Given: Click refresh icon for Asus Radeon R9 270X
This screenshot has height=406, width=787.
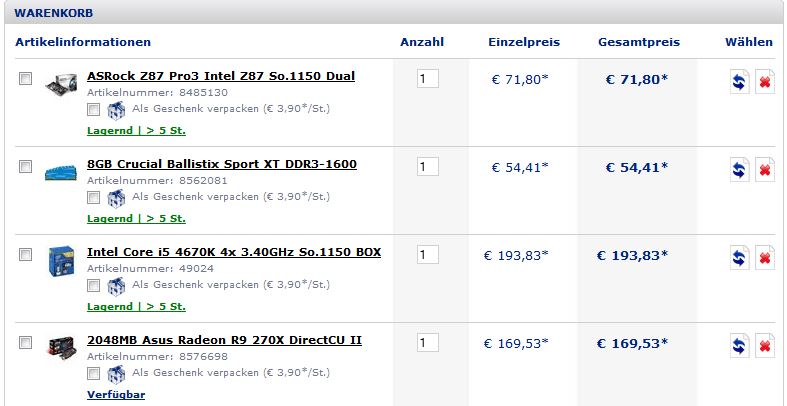Looking at the screenshot, I should coord(739,346).
